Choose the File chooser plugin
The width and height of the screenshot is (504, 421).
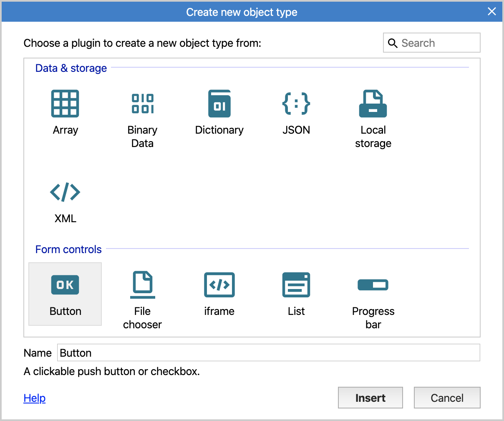[142, 285]
